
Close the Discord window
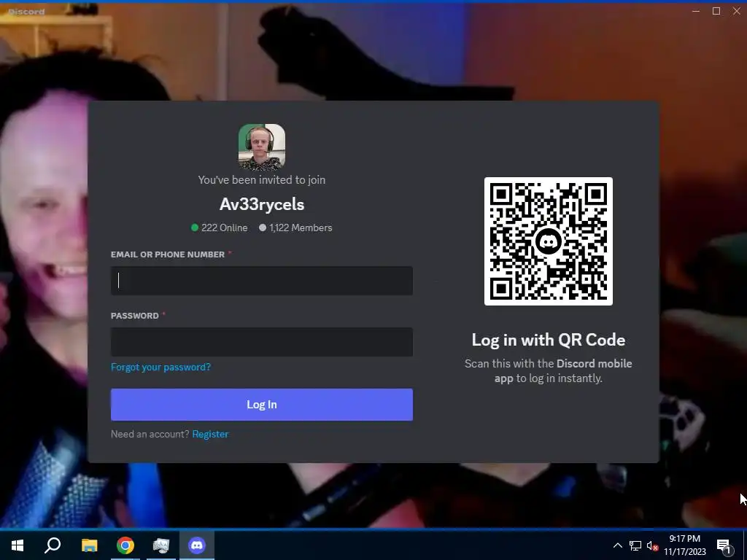pyautogui.click(x=737, y=11)
